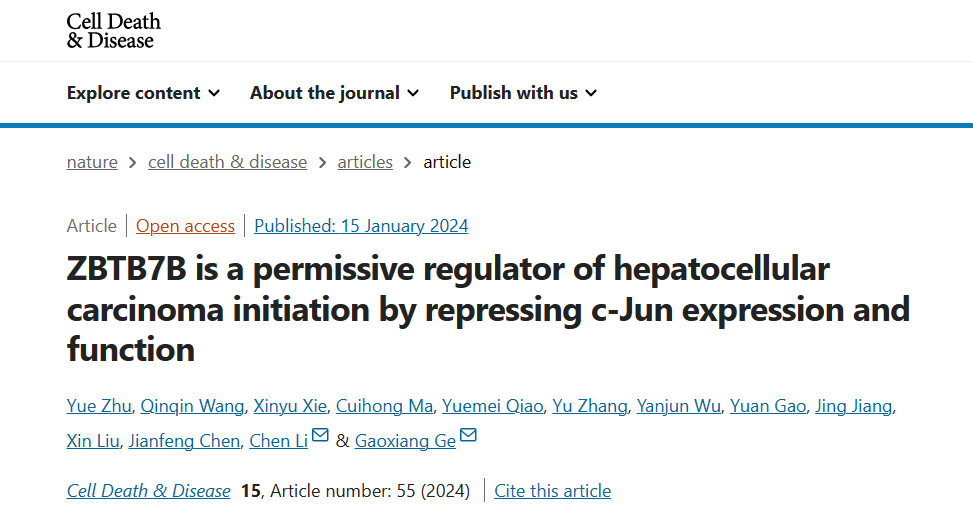Open author Qinqin Wang profile
Viewport: 973px width, 514px height.
point(192,406)
